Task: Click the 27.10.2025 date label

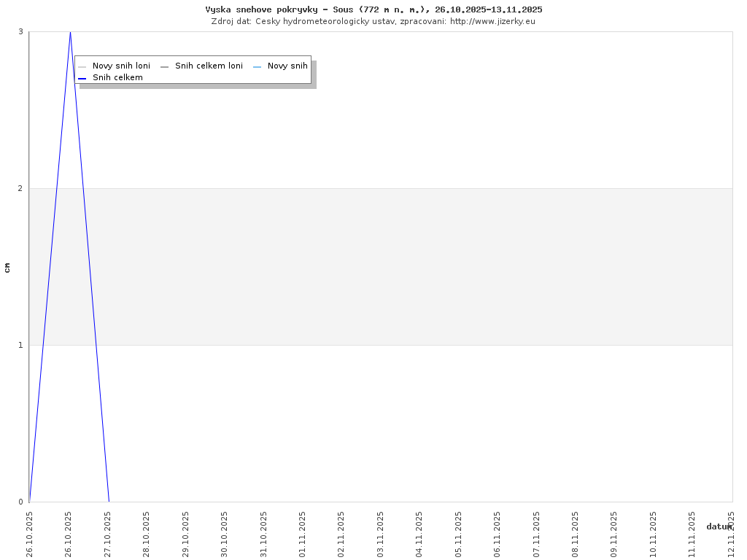Action: tap(107, 534)
